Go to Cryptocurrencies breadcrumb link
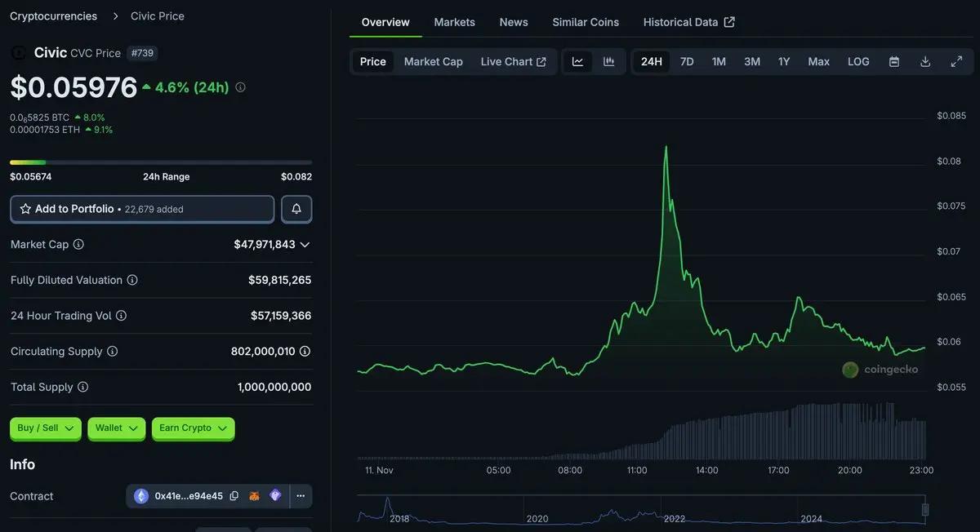980x532 pixels. coord(53,16)
